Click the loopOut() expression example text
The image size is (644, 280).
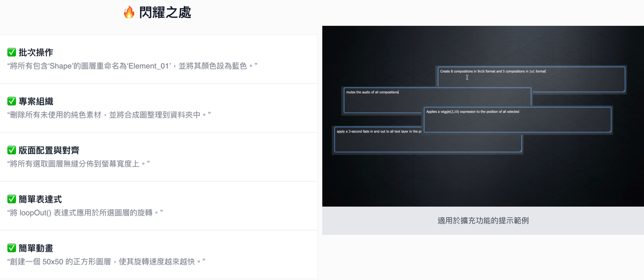[x=85, y=213]
